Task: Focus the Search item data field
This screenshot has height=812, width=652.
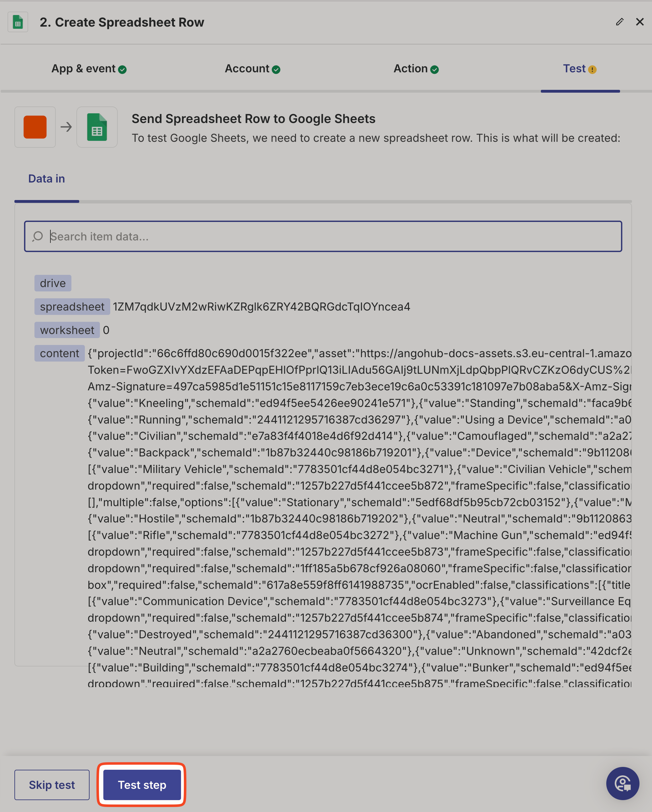Action: tap(332, 236)
